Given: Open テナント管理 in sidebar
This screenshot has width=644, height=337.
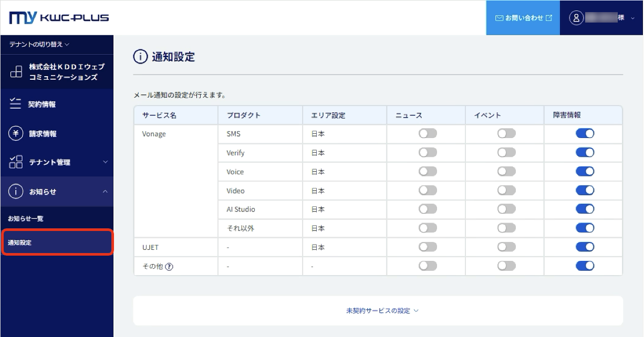Looking at the screenshot, I should tap(57, 162).
